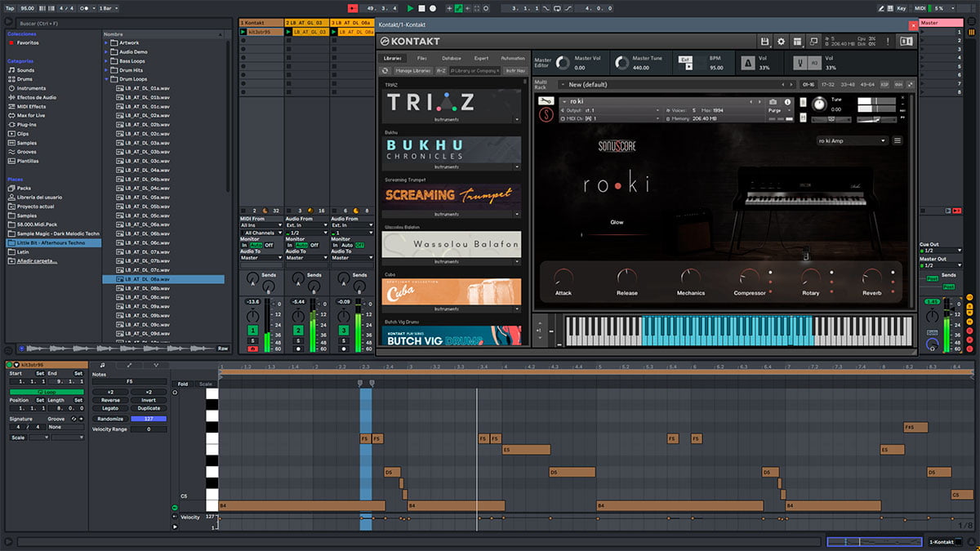Toggle the Ableton metronome icon

tap(84, 8)
